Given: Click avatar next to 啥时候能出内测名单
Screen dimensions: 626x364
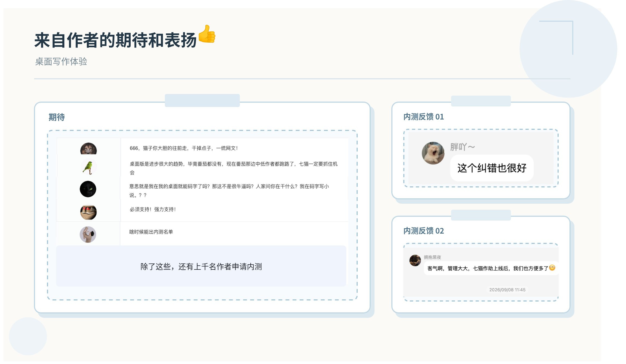Looking at the screenshot, I should (88, 234).
